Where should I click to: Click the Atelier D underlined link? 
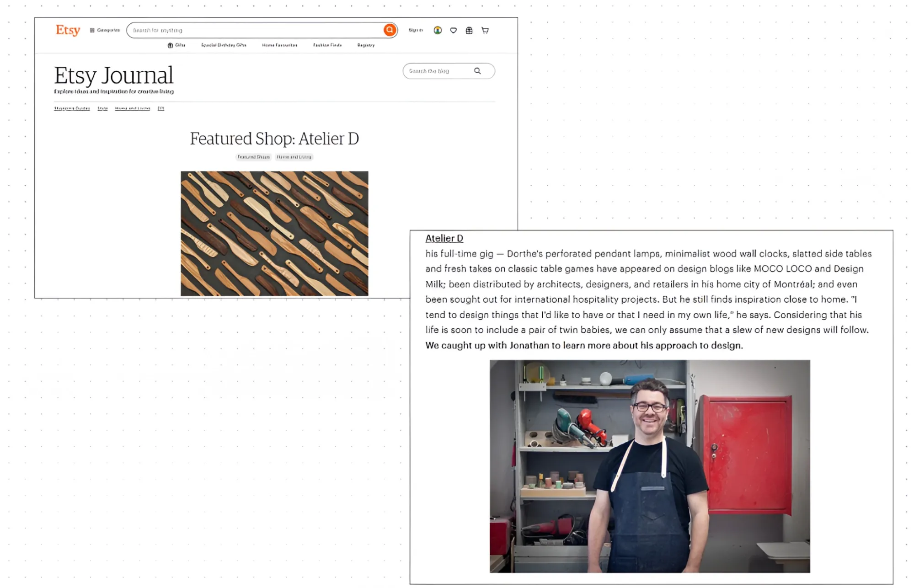pos(444,238)
